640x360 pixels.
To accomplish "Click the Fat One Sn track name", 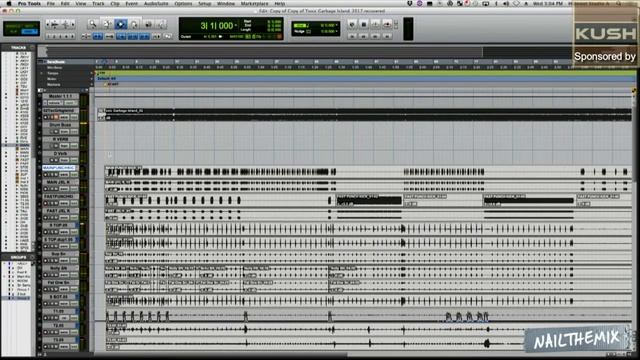I will click(60, 282).
